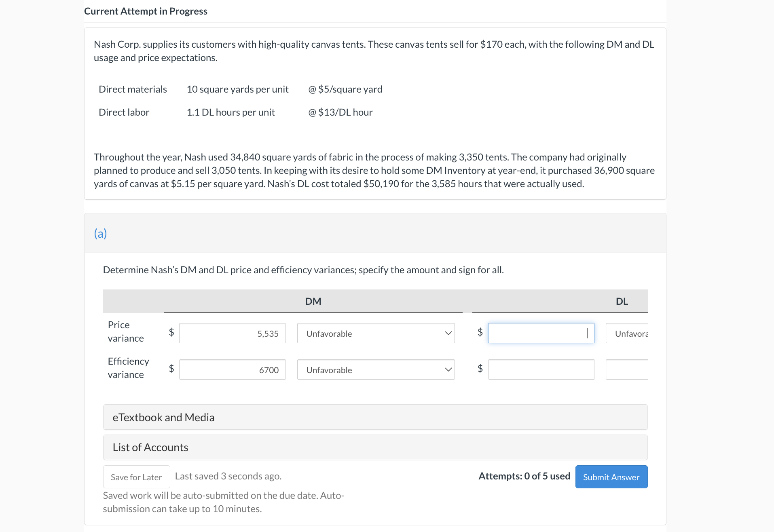Screen dimensions: 774x532
Task: Click the DL efficiency variance amount field
Action: pyautogui.click(x=541, y=369)
